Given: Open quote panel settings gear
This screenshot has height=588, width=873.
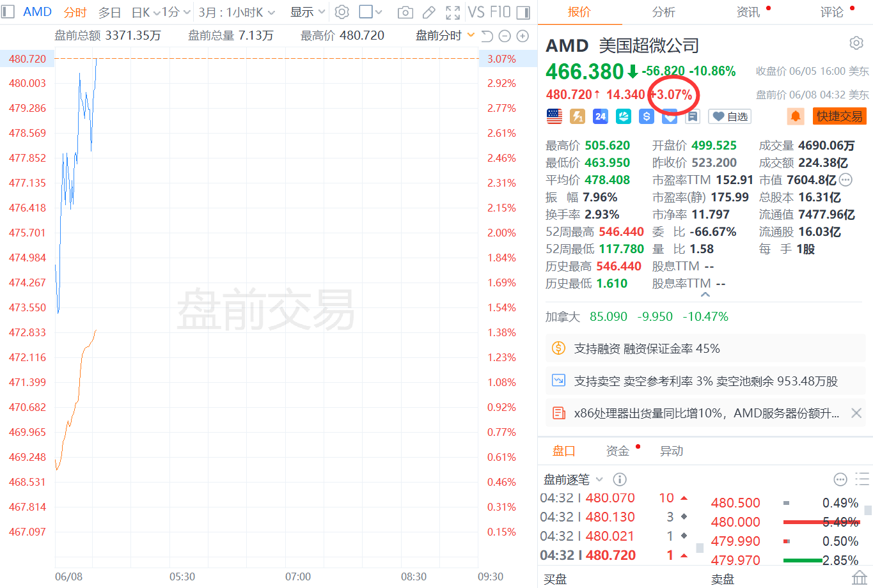Looking at the screenshot, I should [x=856, y=43].
